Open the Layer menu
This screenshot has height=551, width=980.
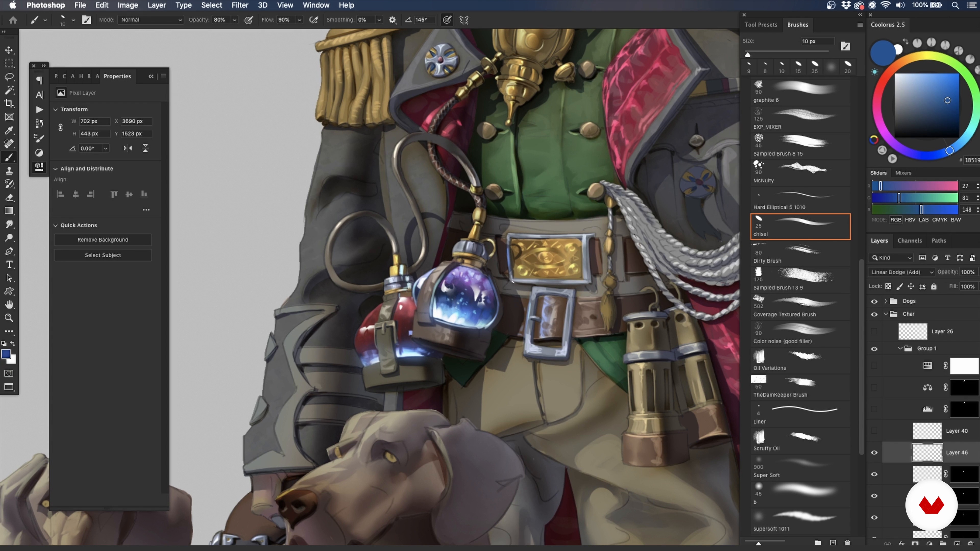156,5
